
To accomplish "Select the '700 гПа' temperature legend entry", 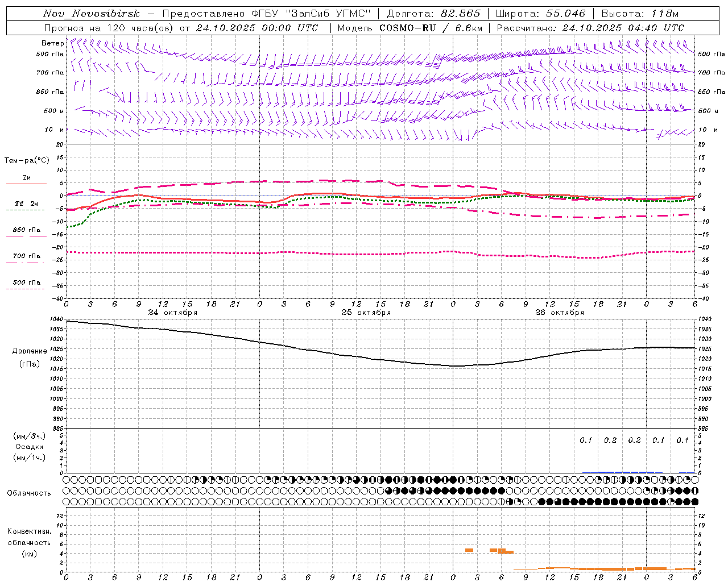I will pos(27,256).
